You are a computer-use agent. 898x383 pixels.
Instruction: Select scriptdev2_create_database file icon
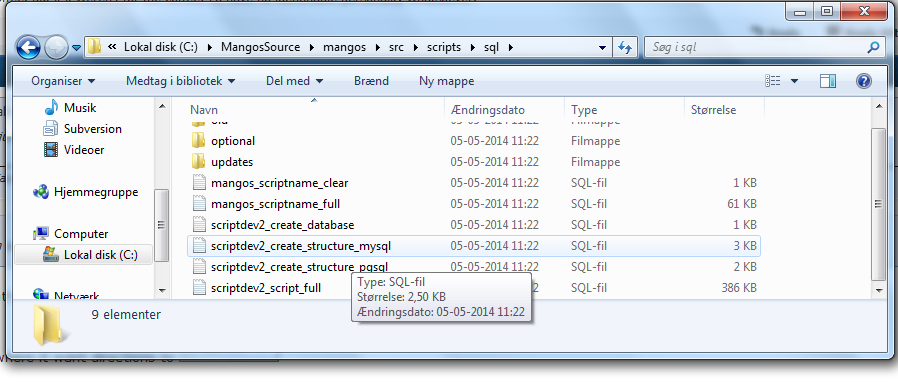tap(198, 225)
